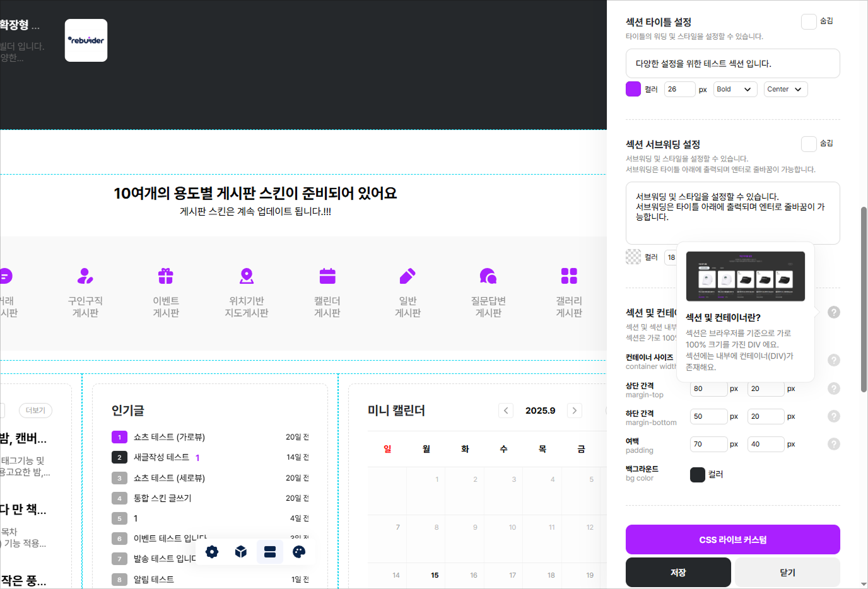Viewport: 868px width, 589px height.
Task: Click the 갤러리 게시판 grid icon
Action: coord(569,276)
